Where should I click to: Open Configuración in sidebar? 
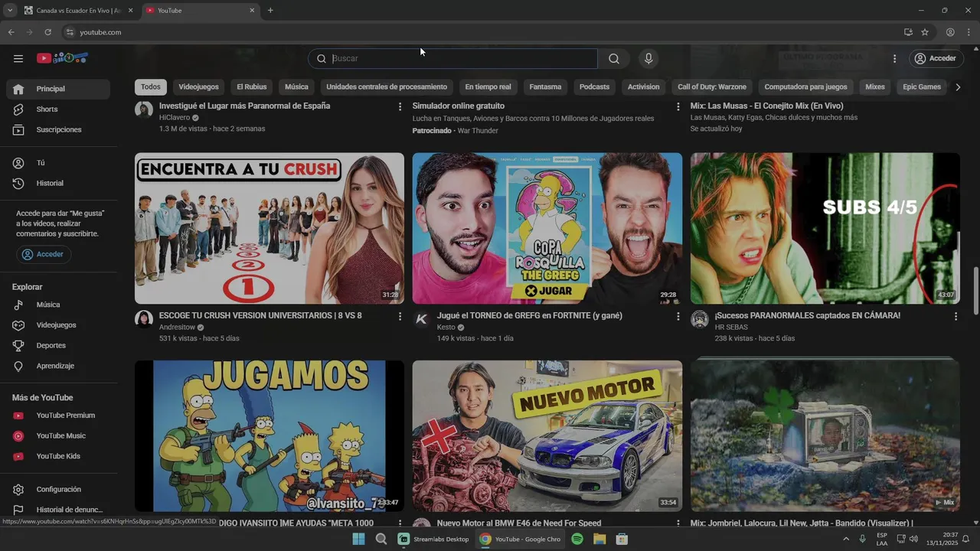(x=58, y=490)
